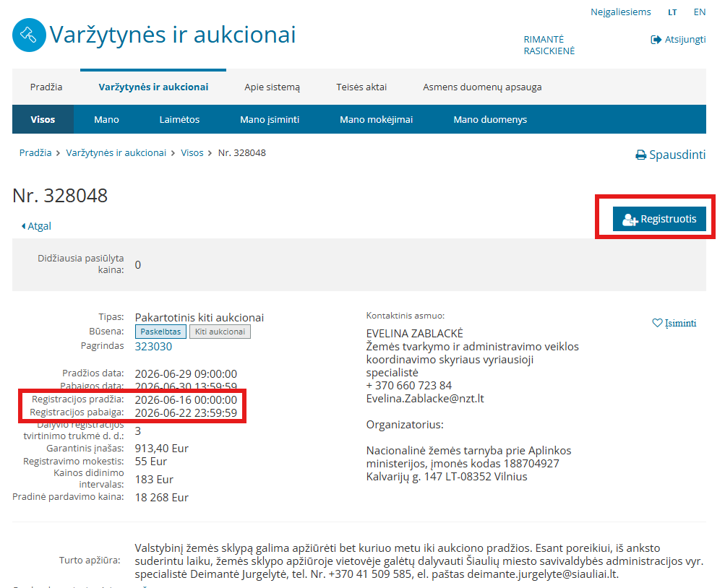Viewport: 725px width, 588px height.
Task: Click the Spausdinti print link
Action: (671, 155)
